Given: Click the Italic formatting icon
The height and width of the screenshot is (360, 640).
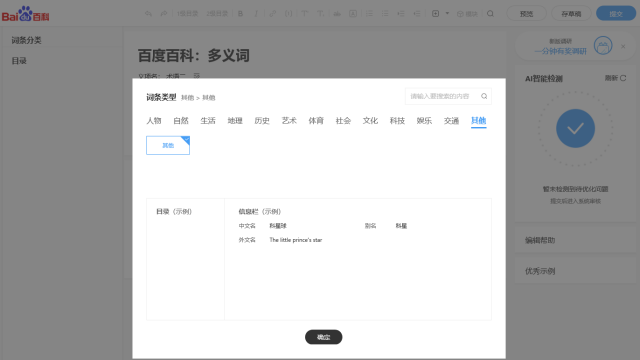Looking at the screenshot, I should (x=256, y=14).
